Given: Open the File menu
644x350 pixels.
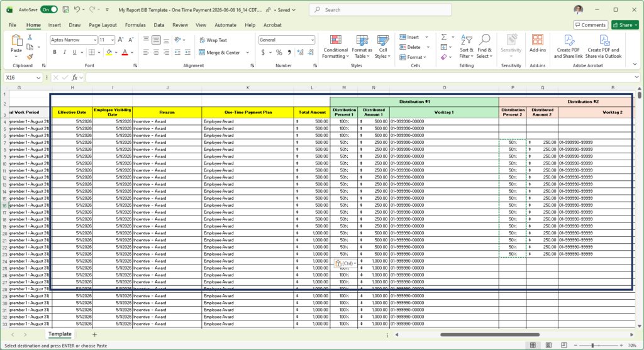Looking at the screenshot, I should pyautogui.click(x=13, y=25).
